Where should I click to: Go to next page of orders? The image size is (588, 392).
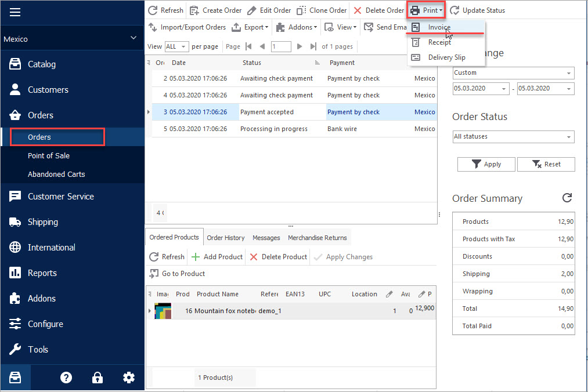pyautogui.click(x=300, y=46)
